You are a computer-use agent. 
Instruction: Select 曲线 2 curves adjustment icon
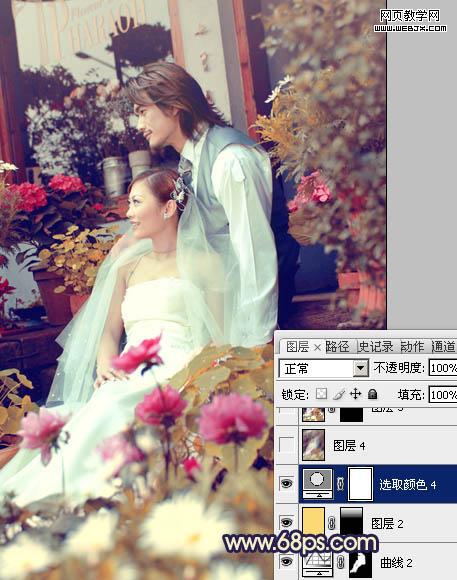pos(317,563)
